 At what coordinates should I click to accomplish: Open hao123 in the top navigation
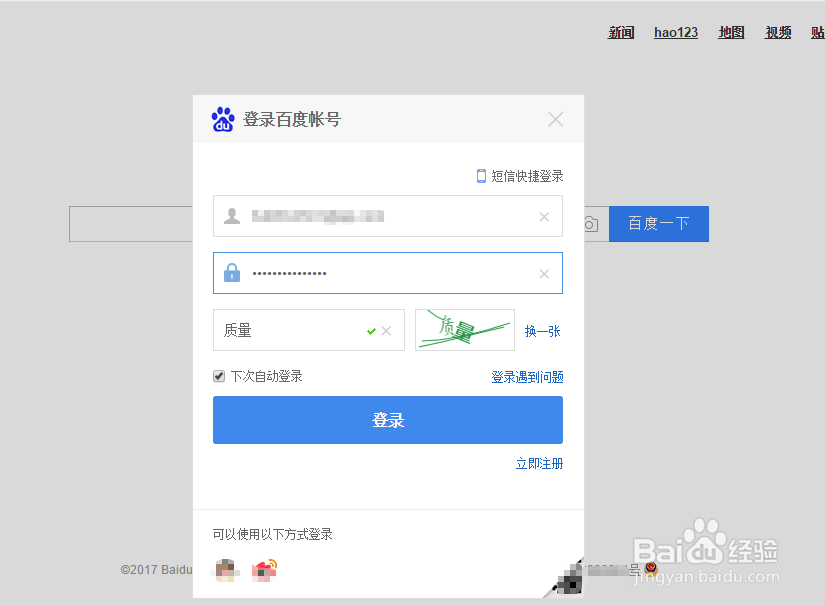coord(676,33)
